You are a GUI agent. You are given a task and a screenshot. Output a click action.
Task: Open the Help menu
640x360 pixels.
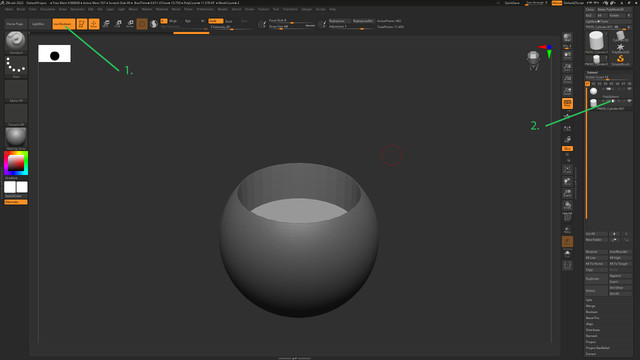tap(332, 9)
